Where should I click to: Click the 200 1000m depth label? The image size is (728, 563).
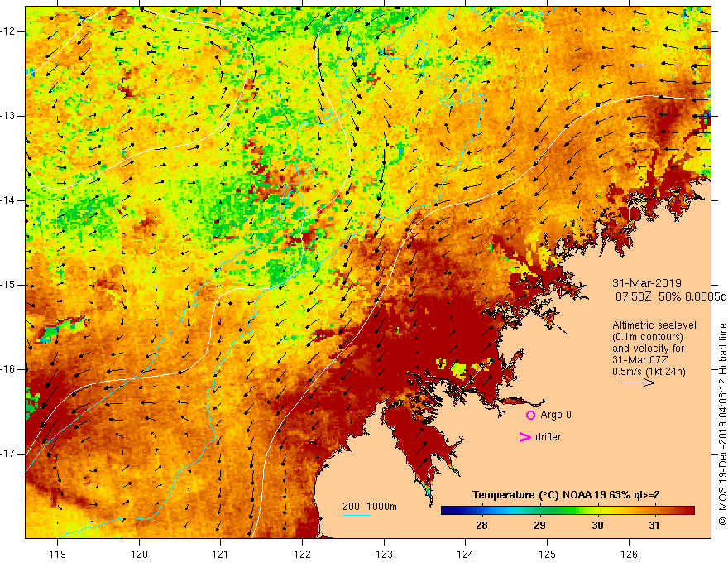point(370,507)
